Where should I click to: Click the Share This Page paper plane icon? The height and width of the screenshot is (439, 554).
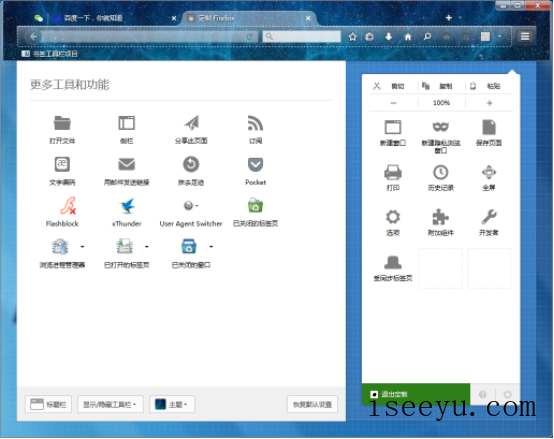pos(191,123)
